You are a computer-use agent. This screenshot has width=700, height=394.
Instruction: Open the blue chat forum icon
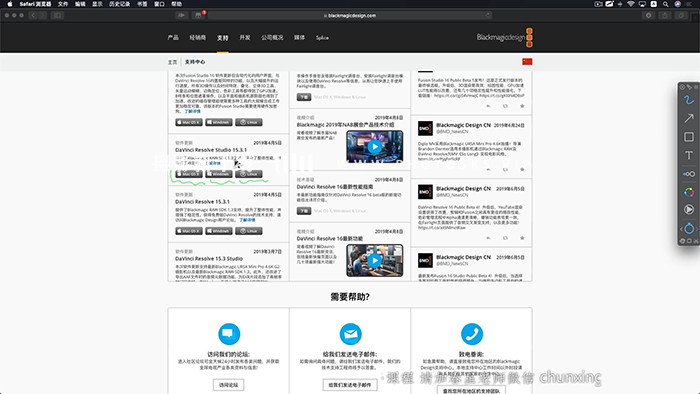[229, 334]
